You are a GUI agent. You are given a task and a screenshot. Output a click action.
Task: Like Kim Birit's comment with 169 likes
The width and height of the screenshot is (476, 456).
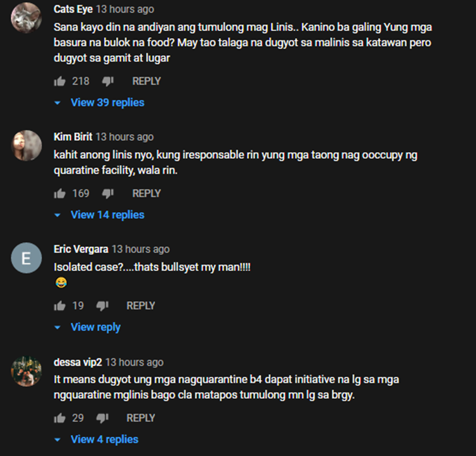(60, 194)
